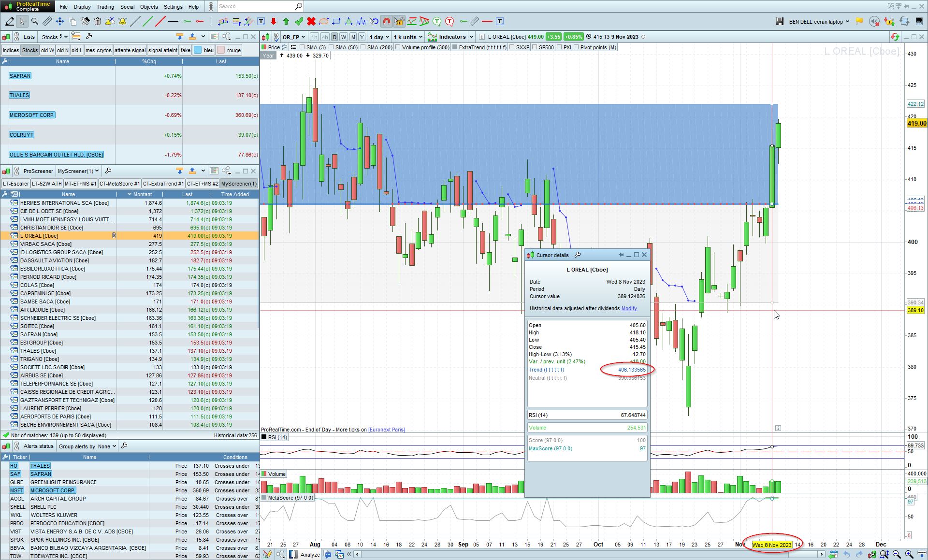Image resolution: width=928 pixels, height=560 pixels.
Task: Enable the SMA (50) checkbox
Action: pos(332,47)
